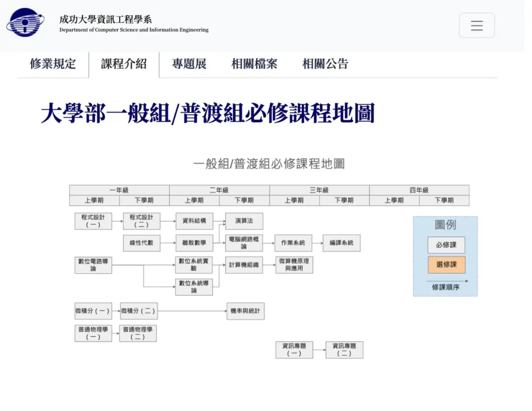532x411 pixels.
Task: Click the Department of Computer Science subtitle
Action: (134, 30)
